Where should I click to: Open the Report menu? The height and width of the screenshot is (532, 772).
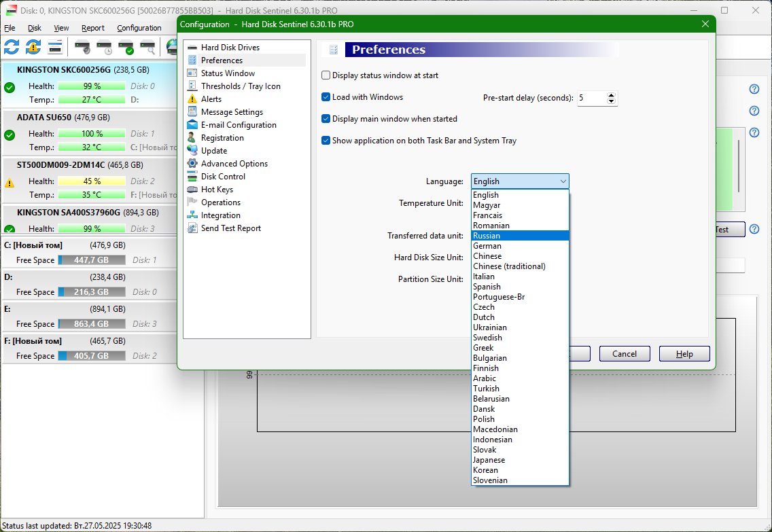93,28
